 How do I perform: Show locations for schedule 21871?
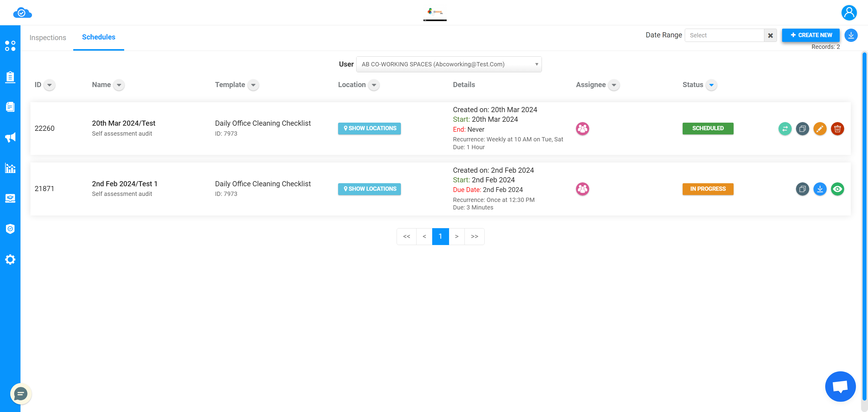click(x=369, y=189)
